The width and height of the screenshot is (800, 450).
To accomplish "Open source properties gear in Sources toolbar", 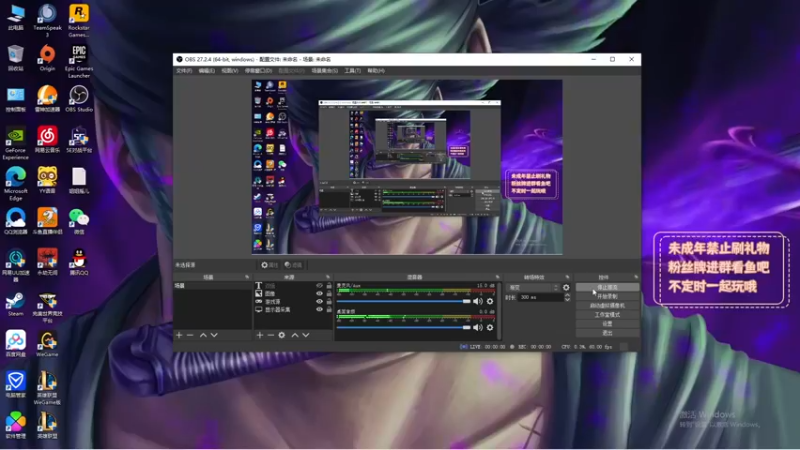I will pyautogui.click(x=282, y=335).
